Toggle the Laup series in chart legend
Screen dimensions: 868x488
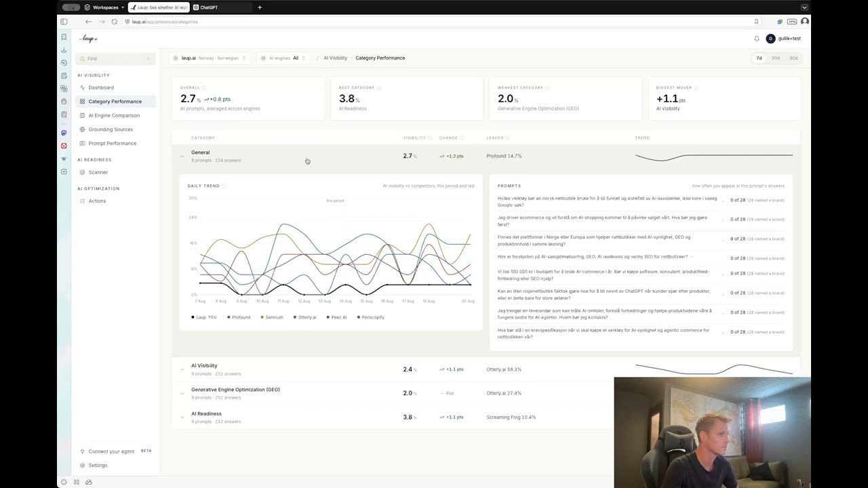(x=204, y=317)
